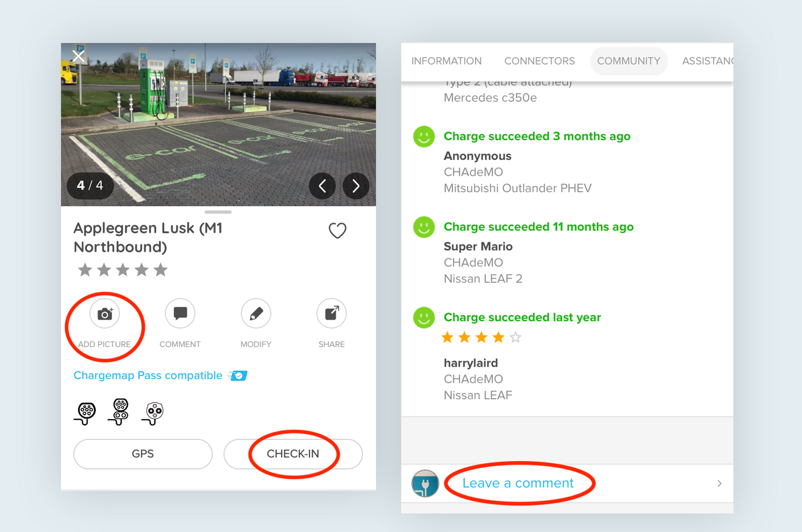The image size is (802, 532).
Task: Click Leave a comment field
Action: (x=567, y=483)
